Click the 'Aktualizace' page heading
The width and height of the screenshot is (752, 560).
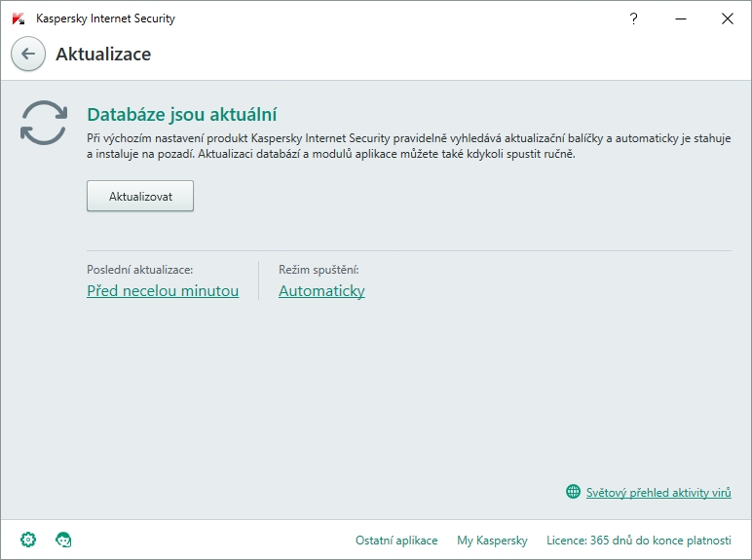pos(103,55)
